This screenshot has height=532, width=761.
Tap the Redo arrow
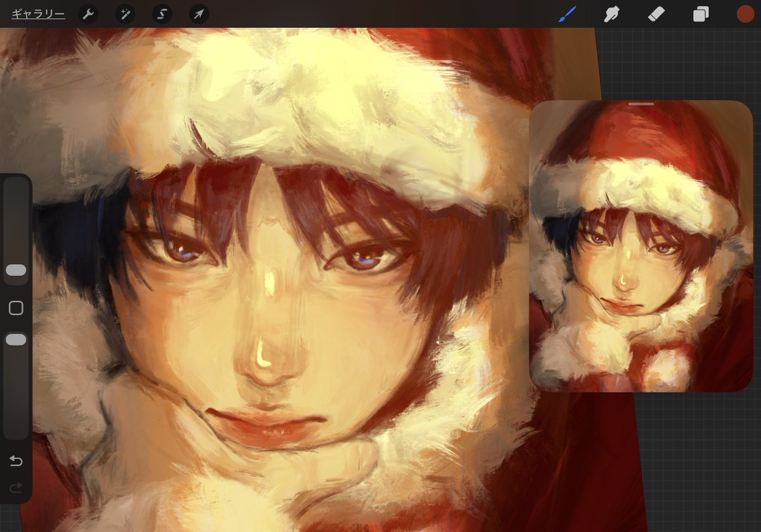click(x=16, y=487)
